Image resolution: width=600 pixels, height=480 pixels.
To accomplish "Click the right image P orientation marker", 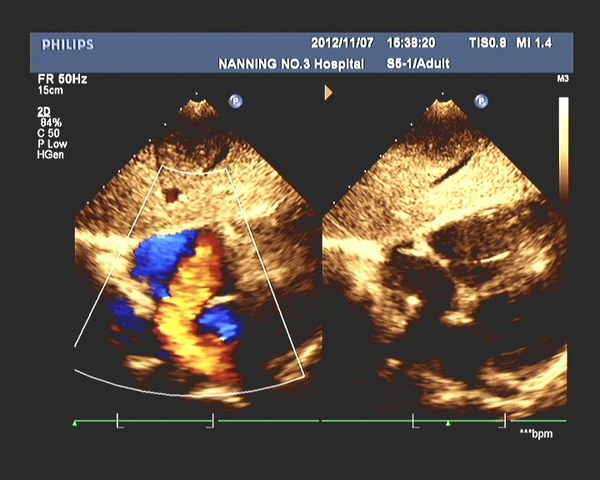I will point(481,100).
